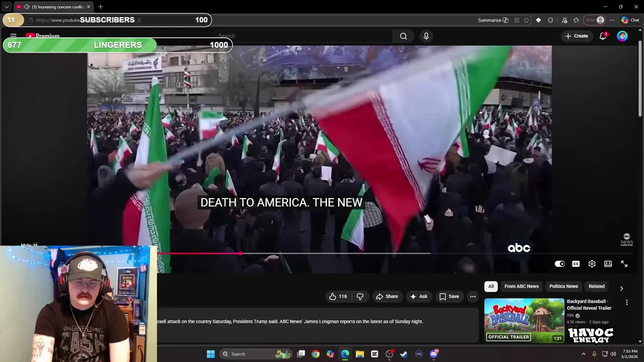Open the tab list dropdown arrow

(x=6, y=7)
